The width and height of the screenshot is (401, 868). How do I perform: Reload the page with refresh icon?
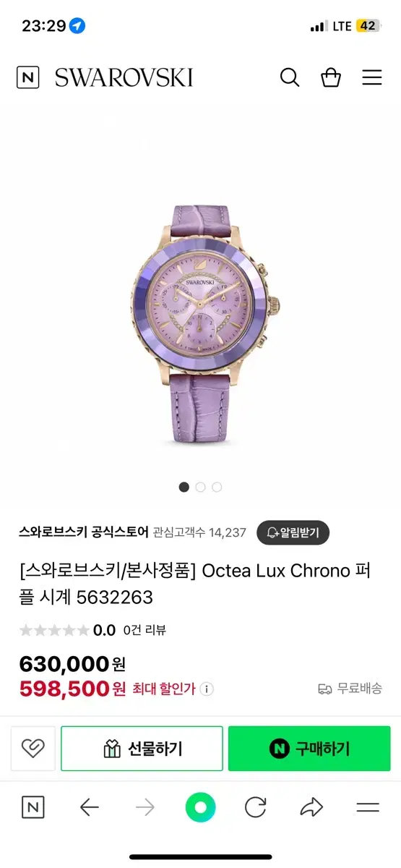pyautogui.click(x=256, y=807)
